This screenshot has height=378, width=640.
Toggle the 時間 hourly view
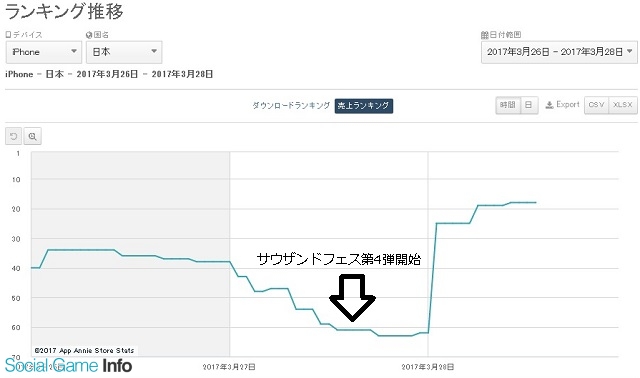pyautogui.click(x=507, y=105)
